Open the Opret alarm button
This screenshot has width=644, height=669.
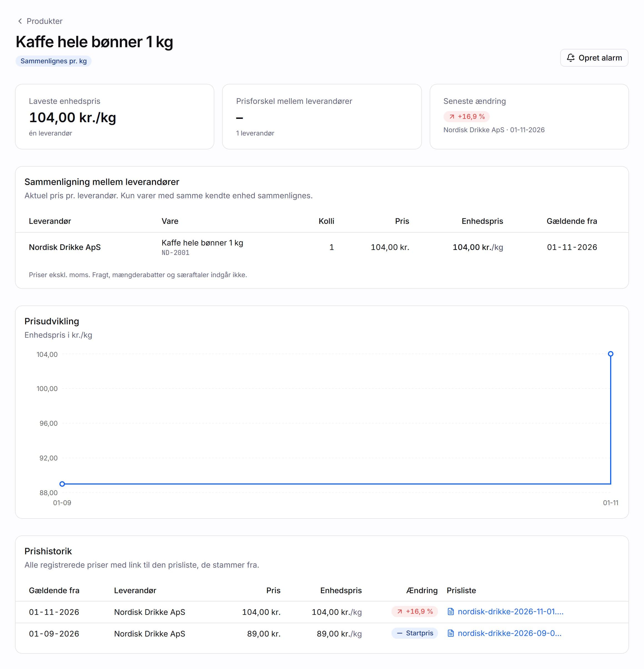(594, 58)
